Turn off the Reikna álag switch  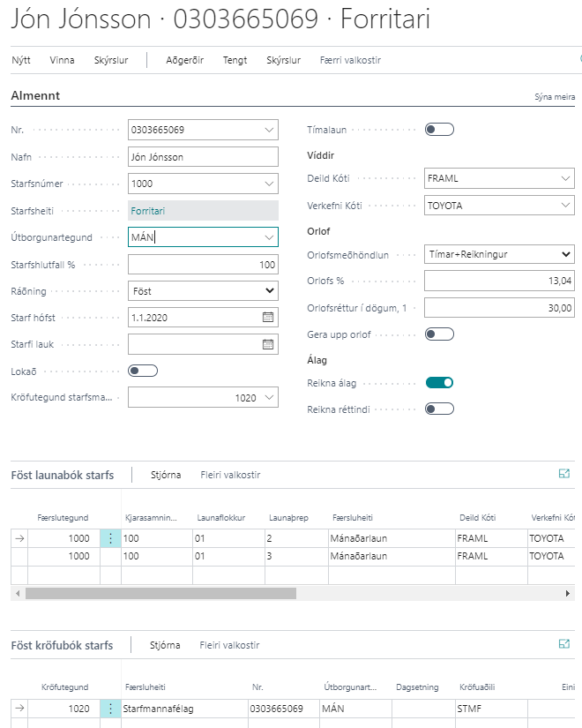point(439,382)
